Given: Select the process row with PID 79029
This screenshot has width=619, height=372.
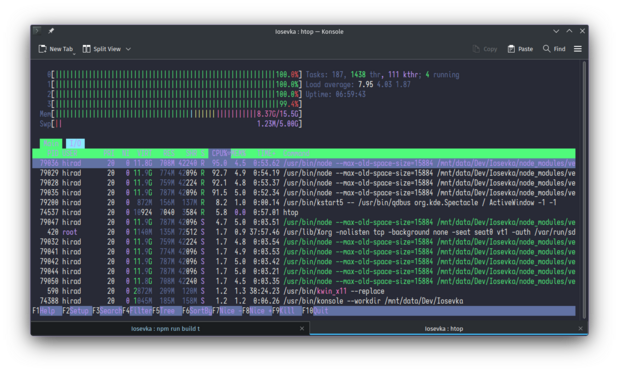Looking at the screenshot, I should (x=304, y=173).
